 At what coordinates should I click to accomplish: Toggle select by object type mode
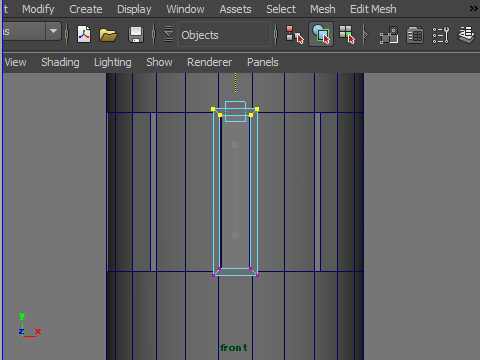tap(321, 34)
